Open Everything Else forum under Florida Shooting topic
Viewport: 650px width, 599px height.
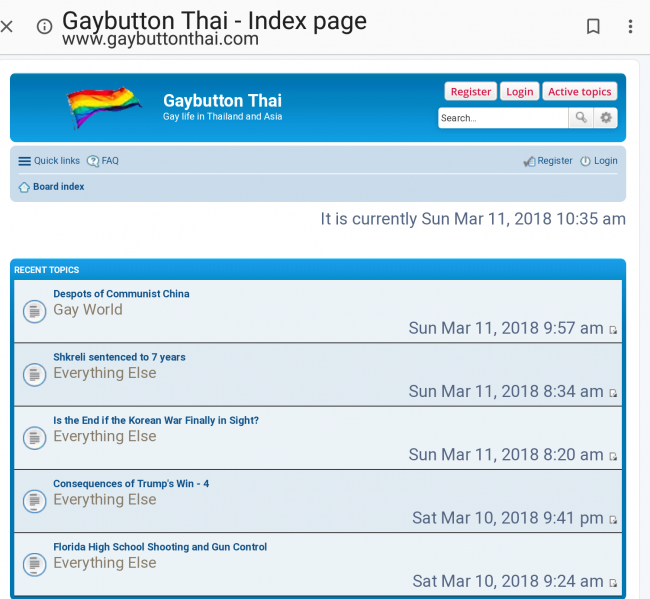click(105, 563)
